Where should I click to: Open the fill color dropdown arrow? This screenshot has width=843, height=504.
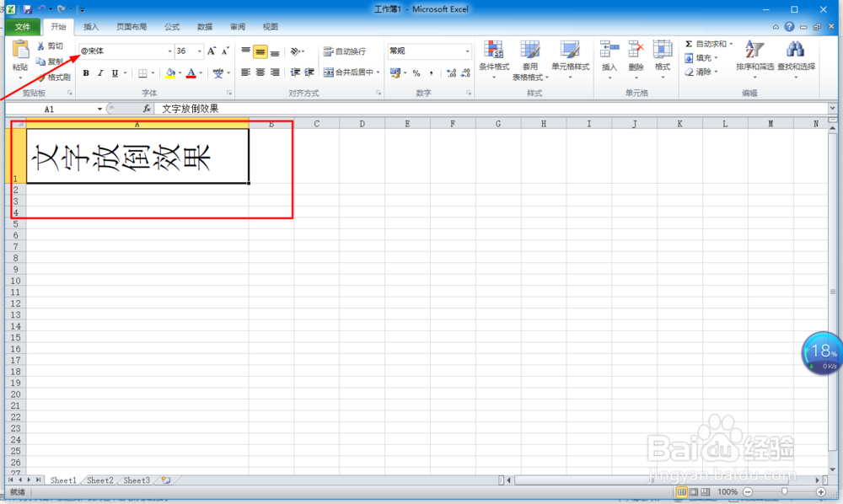pyautogui.click(x=180, y=73)
